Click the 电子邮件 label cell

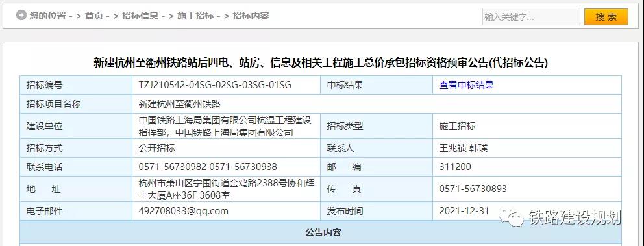[76, 211]
